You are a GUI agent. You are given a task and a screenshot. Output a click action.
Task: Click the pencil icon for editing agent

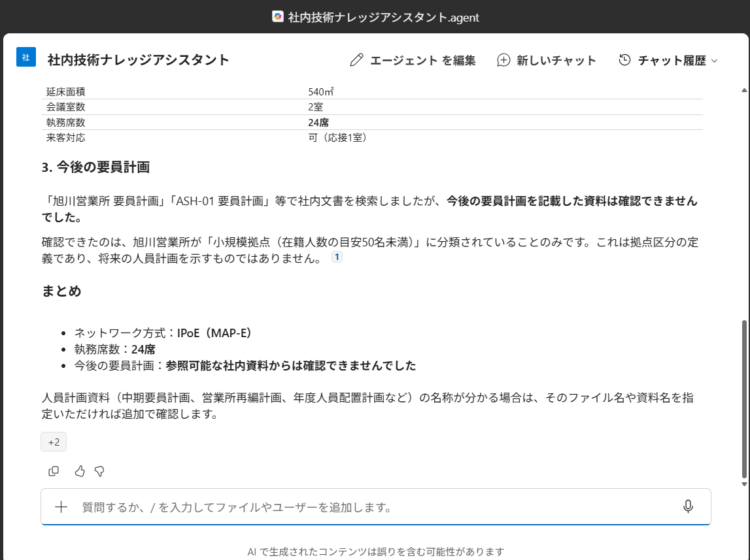pyautogui.click(x=356, y=60)
